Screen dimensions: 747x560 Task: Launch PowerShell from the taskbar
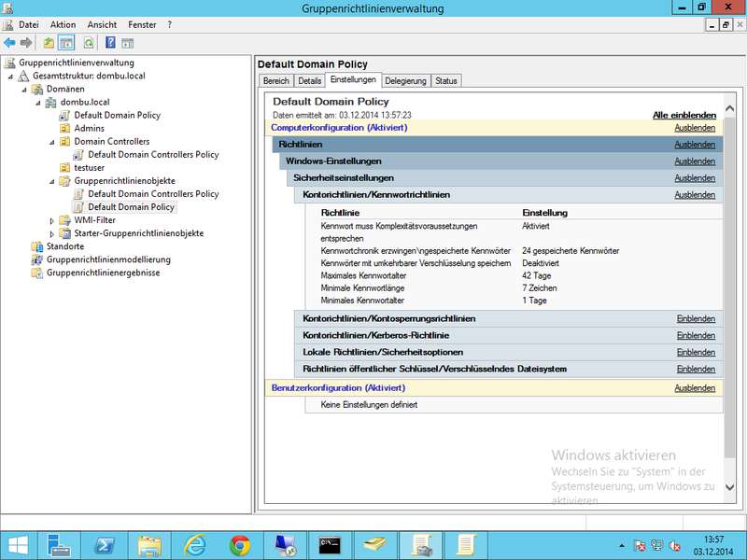coord(106,543)
